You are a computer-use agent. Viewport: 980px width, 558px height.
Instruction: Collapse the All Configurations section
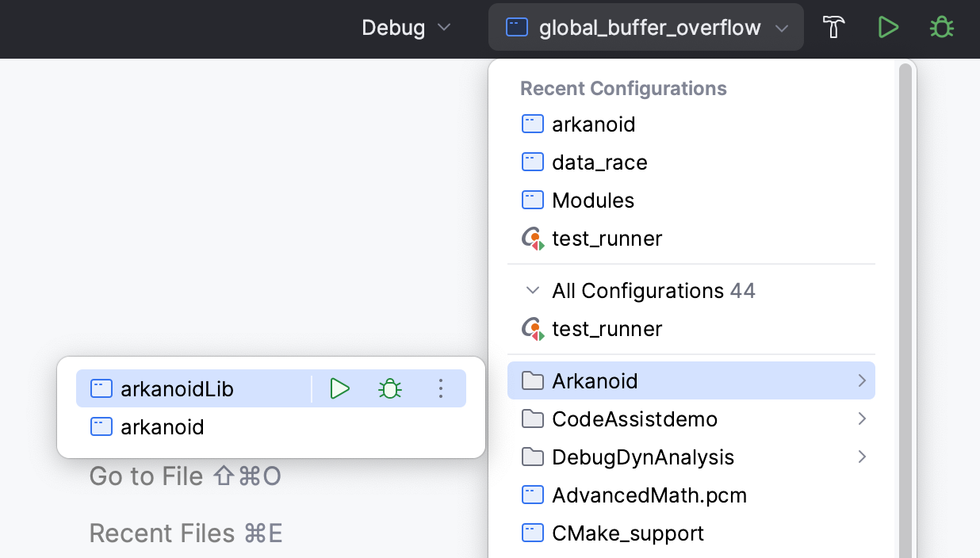coord(533,290)
